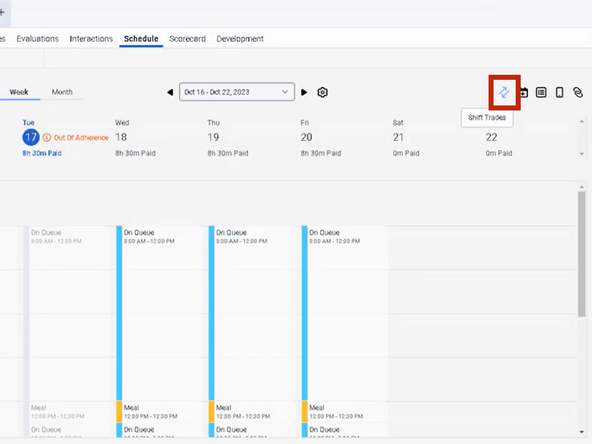Select the Development tab
Screen dimensions: 592x444
(x=240, y=39)
